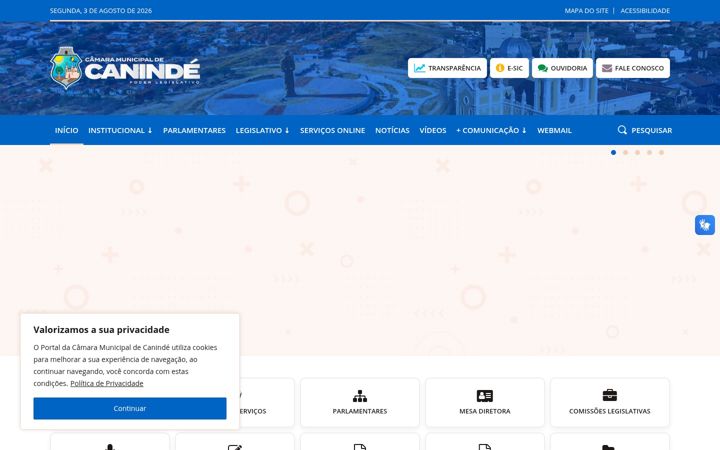Open the VLibras sign language widget

click(705, 225)
